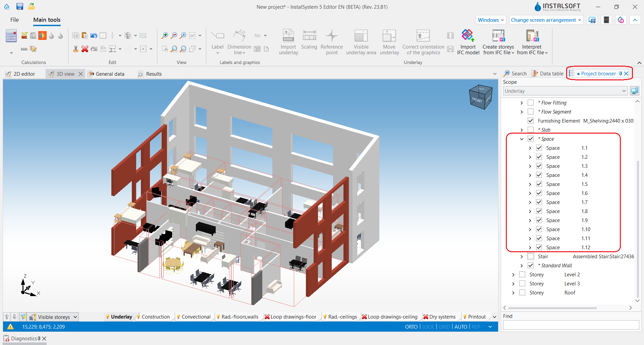The width and height of the screenshot is (644, 345).
Task: Uncheck the Furnishing Element checkbox
Action: coord(531,121)
